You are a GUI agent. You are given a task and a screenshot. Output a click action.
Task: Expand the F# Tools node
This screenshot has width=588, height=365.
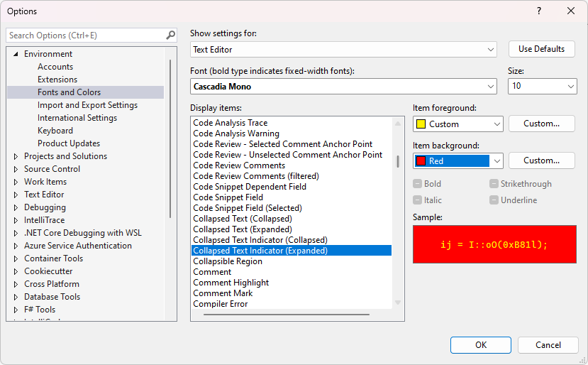[16, 310]
